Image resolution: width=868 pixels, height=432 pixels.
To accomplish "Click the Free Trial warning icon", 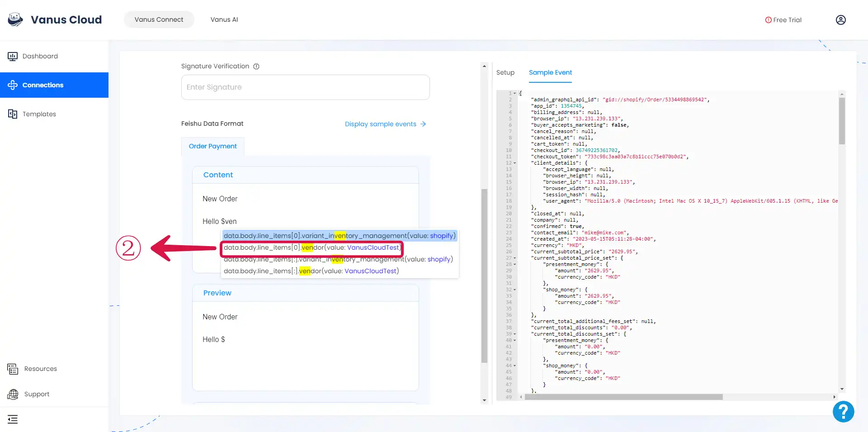I will (x=768, y=20).
